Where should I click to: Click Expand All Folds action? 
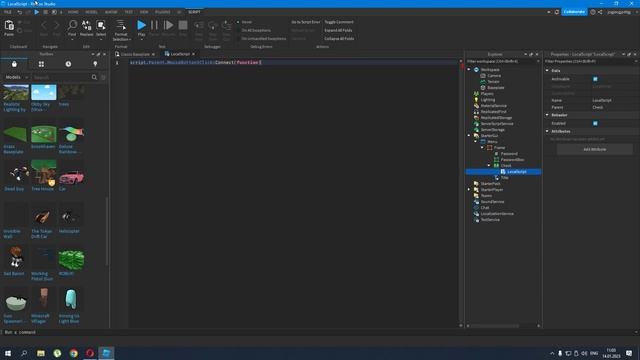338,30
